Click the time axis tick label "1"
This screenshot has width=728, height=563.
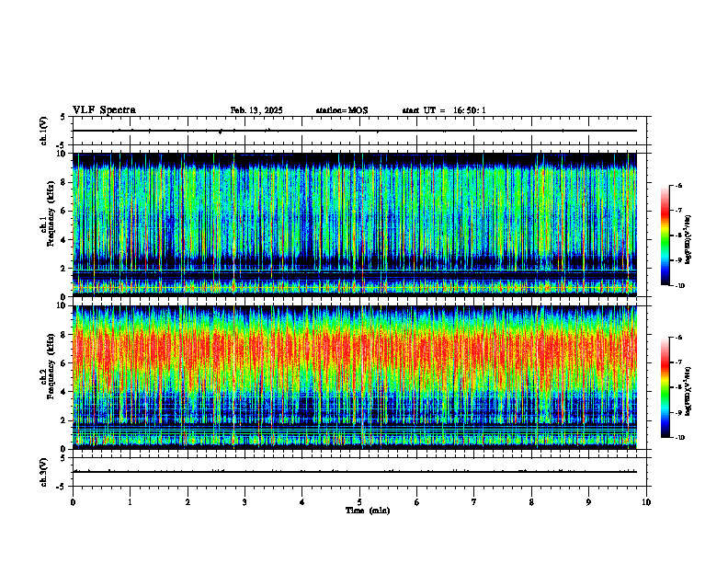[130, 502]
